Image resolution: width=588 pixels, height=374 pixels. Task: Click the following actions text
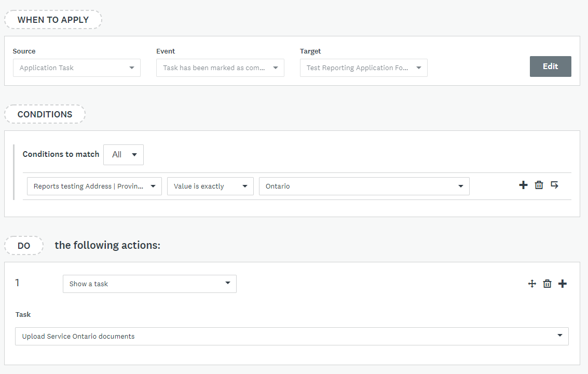point(107,245)
